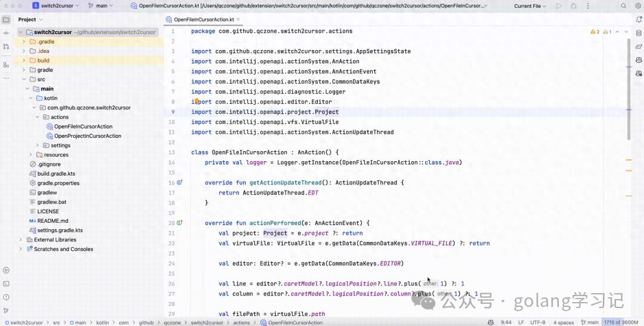Change UTF-8 file encoding in status bar

538,322
